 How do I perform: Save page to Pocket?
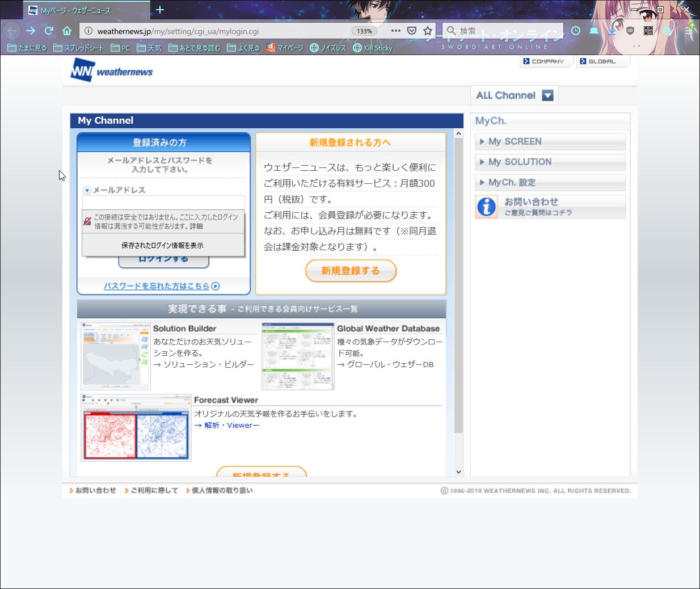(x=412, y=31)
